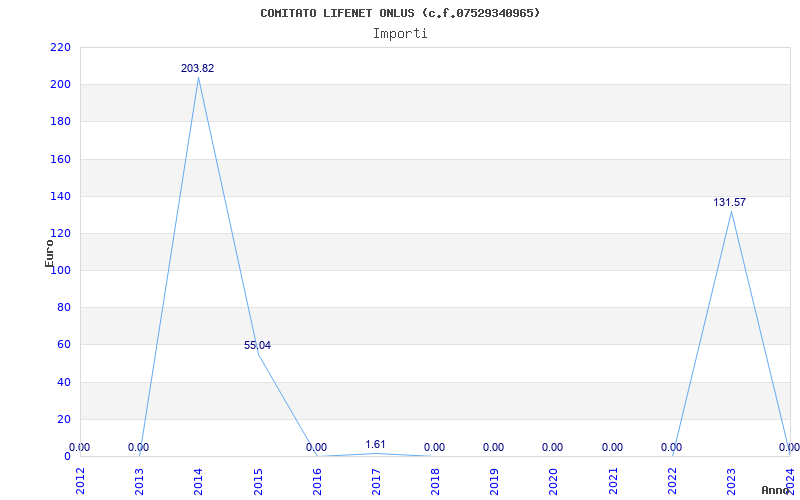This screenshot has width=800, height=500.
Task: Click the 131.57 data label
Action: [x=730, y=203]
